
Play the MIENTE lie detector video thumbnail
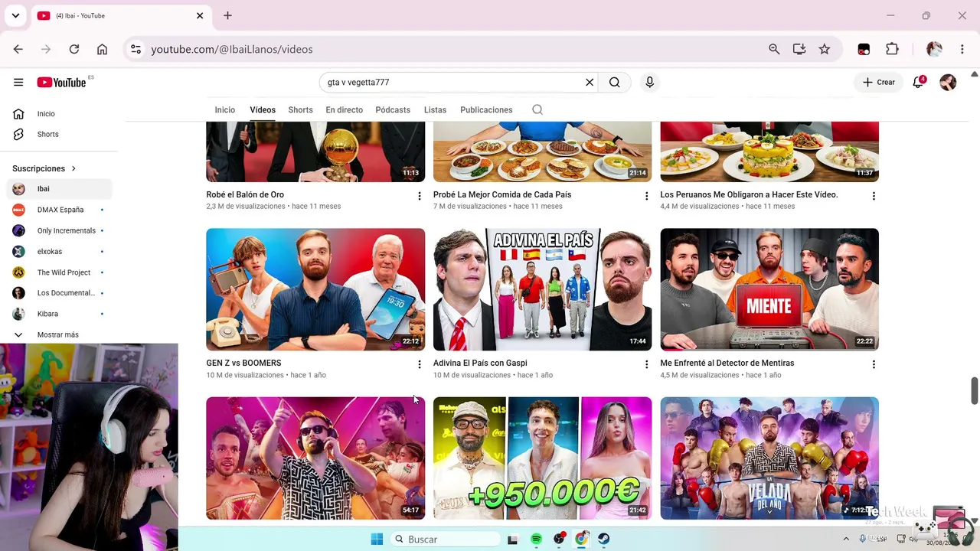click(x=769, y=289)
